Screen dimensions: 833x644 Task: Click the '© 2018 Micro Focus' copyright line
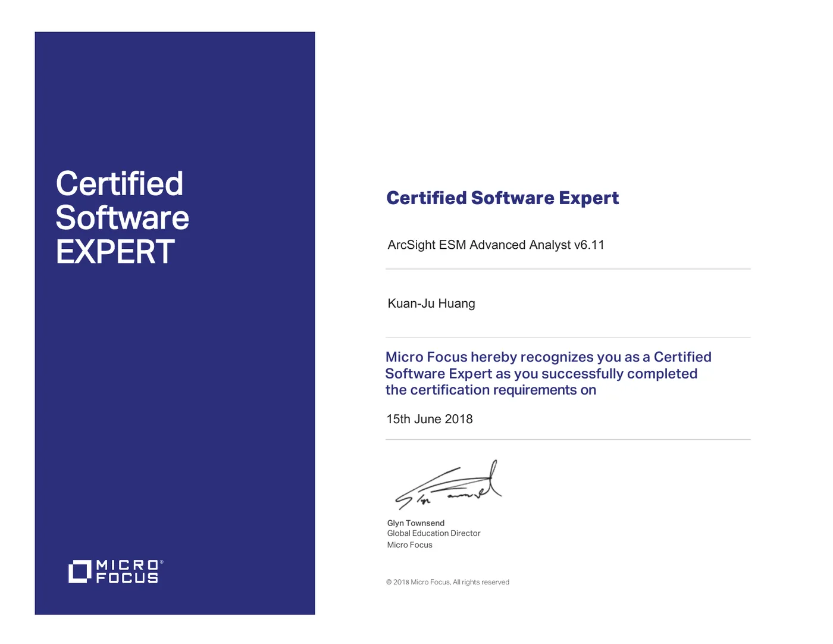click(447, 582)
